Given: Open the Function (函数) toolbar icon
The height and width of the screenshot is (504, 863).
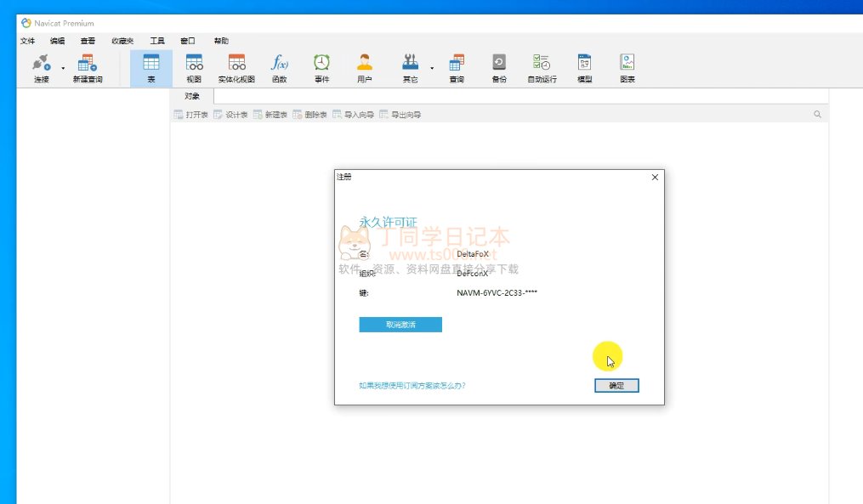Looking at the screenshot, I should click(279, 67).
